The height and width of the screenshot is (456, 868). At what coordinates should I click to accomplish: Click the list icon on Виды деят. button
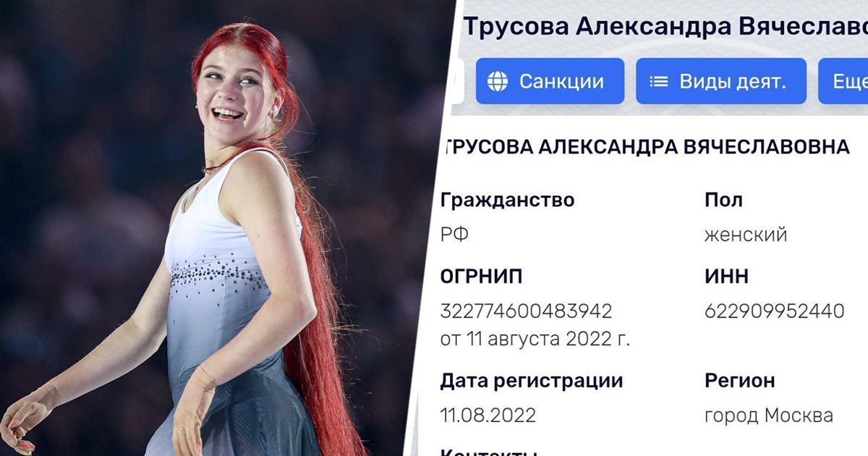(x=658, y=81)
